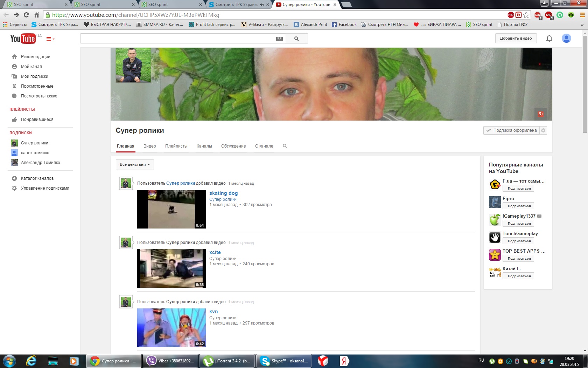Screen dimensions: 588x368
Task: Open the Windows Start menu
Action: 9,361
